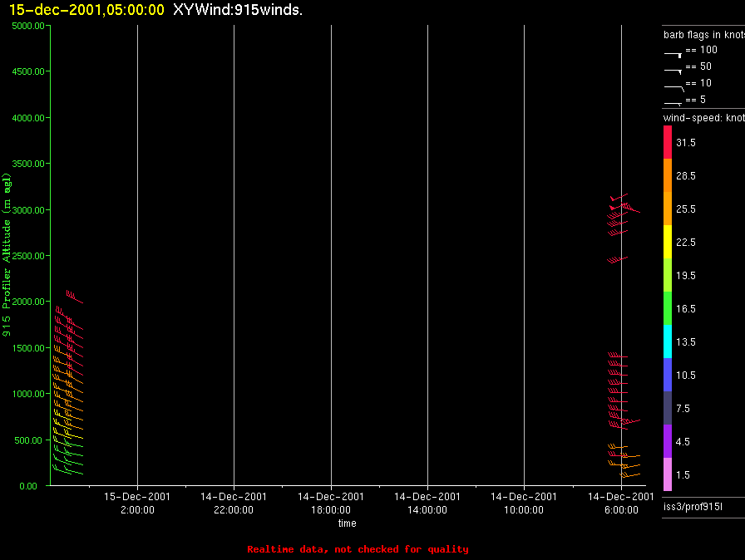
Task: Click the 14-Dec-2001 22:00:00 time label
Action: pos(234,503)
